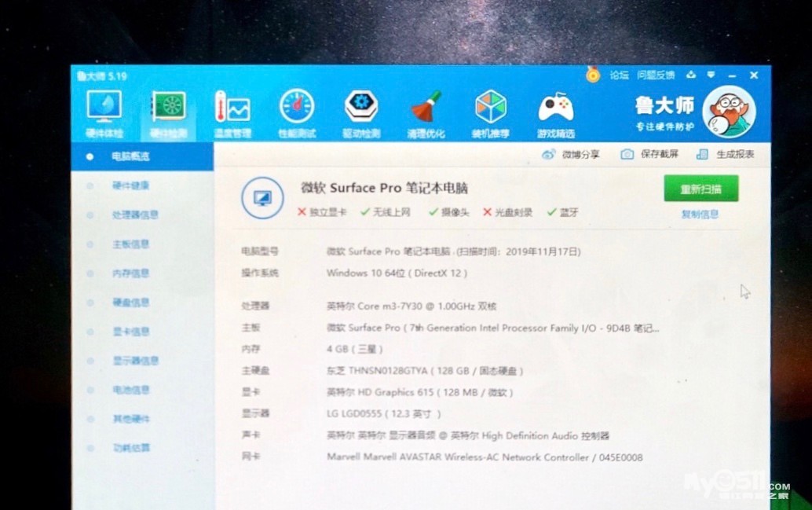
Task: Click the Marvell AVASTAR network card text
Action: click(x=485, y=457)
